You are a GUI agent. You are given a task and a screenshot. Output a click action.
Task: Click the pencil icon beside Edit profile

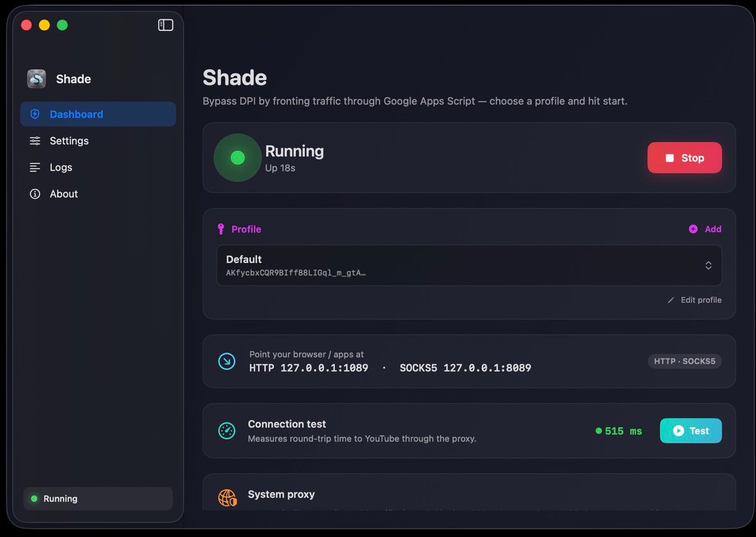[x=671, y=300]
